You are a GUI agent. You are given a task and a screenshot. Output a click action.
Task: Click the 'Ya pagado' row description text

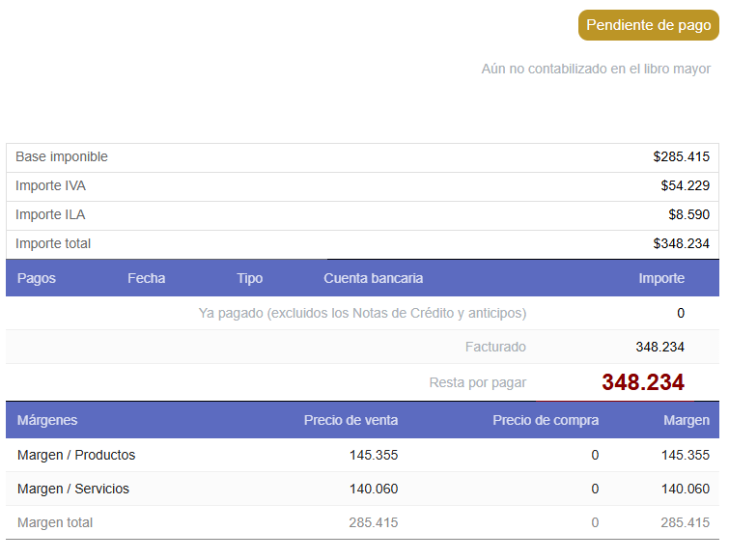coord(362,313)
